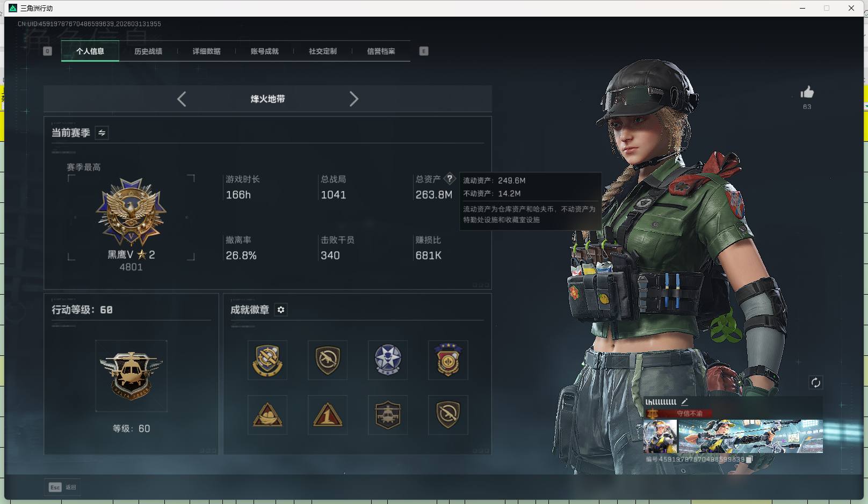
Task: Open the 当前赛季 season switch icon
Action: click(100, 133)
